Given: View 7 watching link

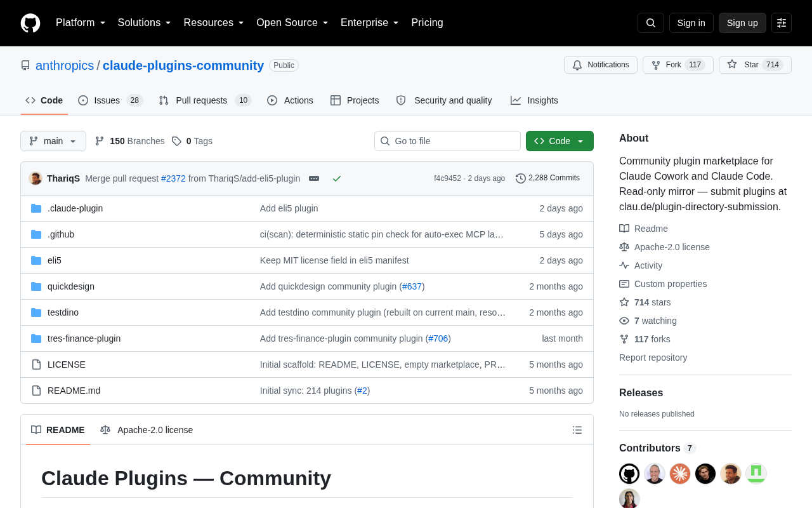Looking at the screenshot, I should (x=648, y=321).
